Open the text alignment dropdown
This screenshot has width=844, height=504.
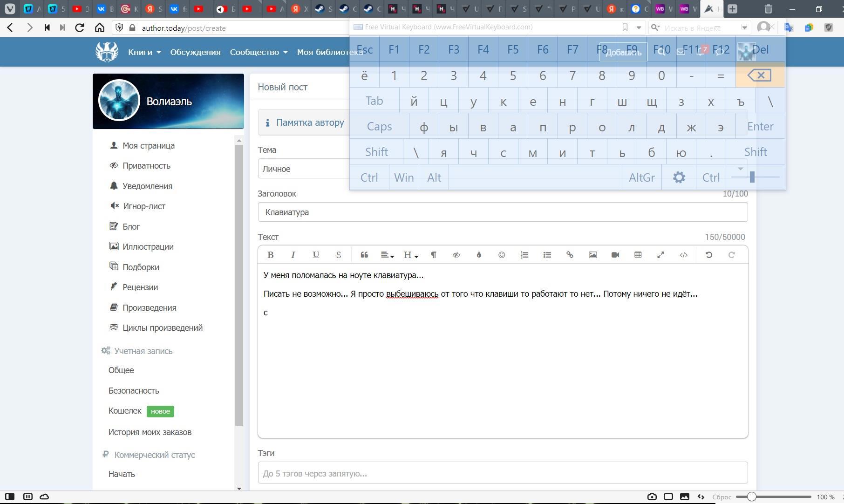pyautogui.click(x=387, y=255)
